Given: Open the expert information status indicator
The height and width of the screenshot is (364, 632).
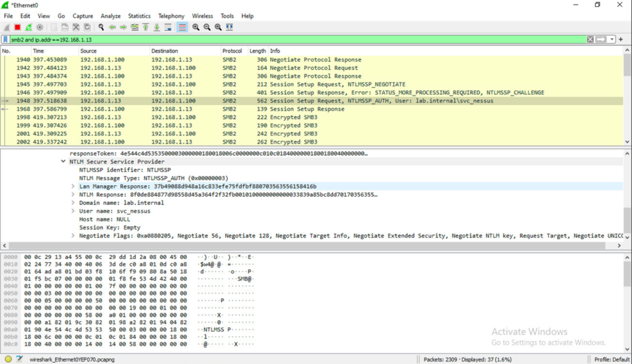Looking at the screenshot, I should pos(8,359).
